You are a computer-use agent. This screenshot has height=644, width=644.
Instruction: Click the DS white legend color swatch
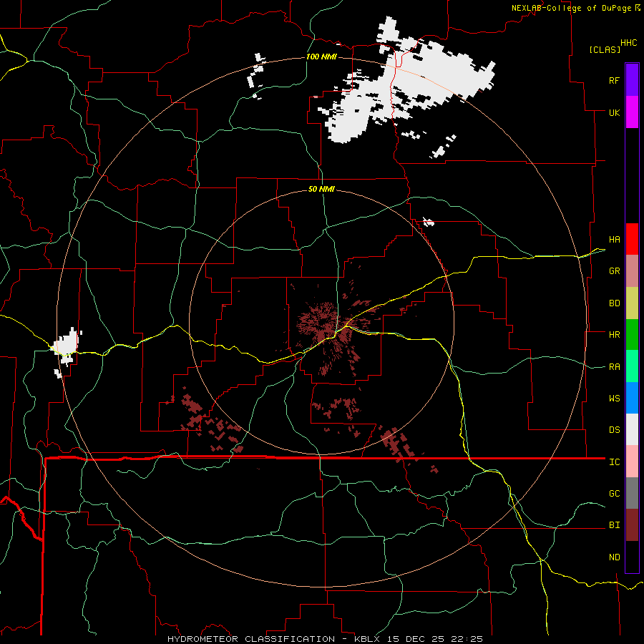tap(632, 429)
